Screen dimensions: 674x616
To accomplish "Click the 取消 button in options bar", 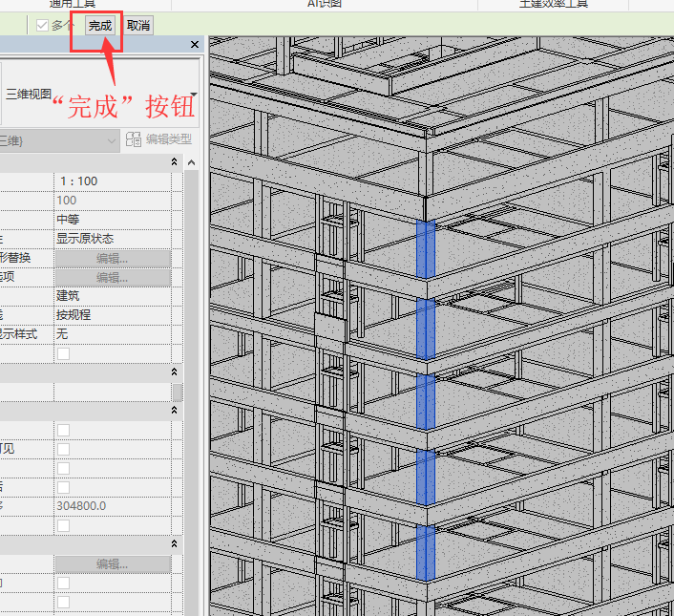I will (138, 26).
